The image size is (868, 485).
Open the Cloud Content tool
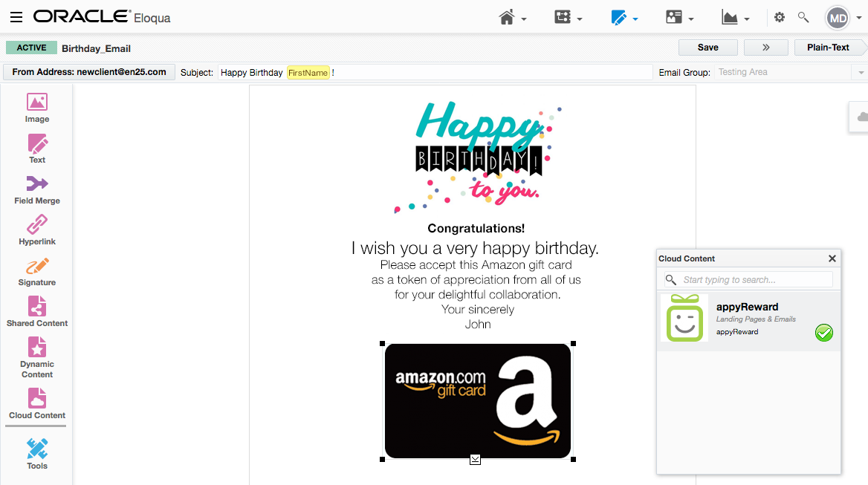[37, 404]
